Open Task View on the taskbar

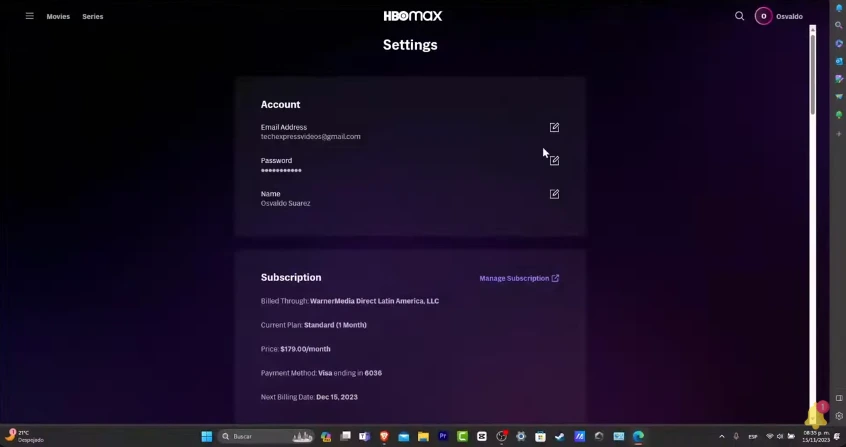(x=345, y=436)
